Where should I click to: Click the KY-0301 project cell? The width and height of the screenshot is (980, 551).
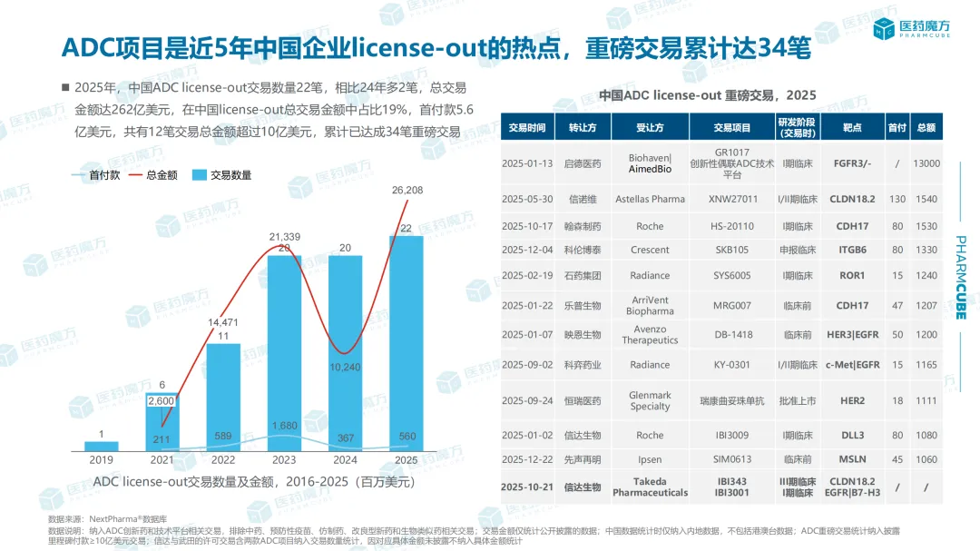(x=732, y=365)
